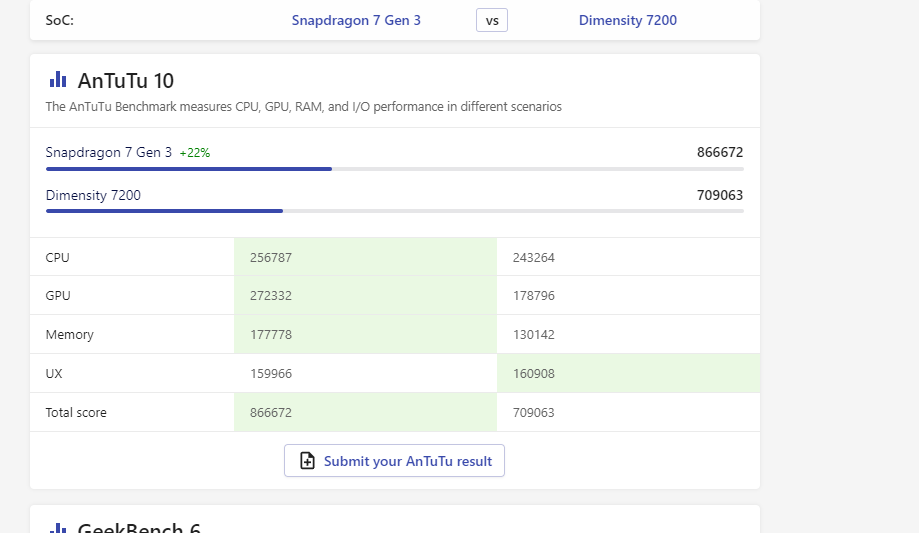Screen dimensions: 919x533
Task: Click the 866672 score above the bar
Action: point(720,152)
